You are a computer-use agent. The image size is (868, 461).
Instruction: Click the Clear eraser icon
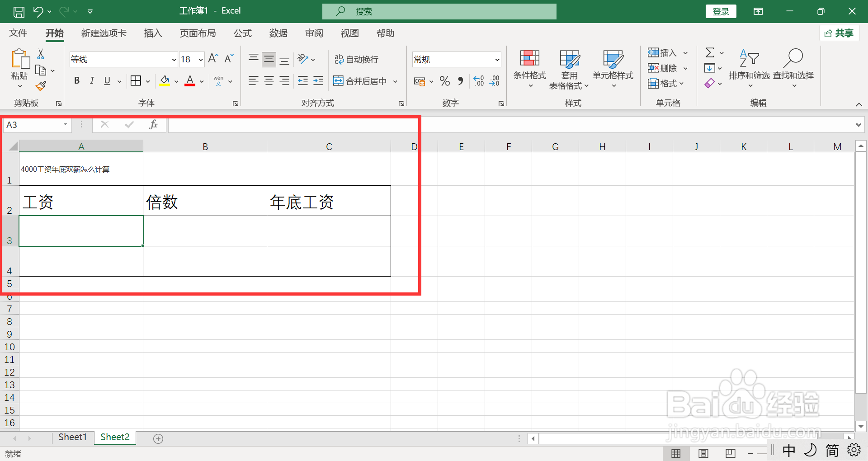coord(709,84)
